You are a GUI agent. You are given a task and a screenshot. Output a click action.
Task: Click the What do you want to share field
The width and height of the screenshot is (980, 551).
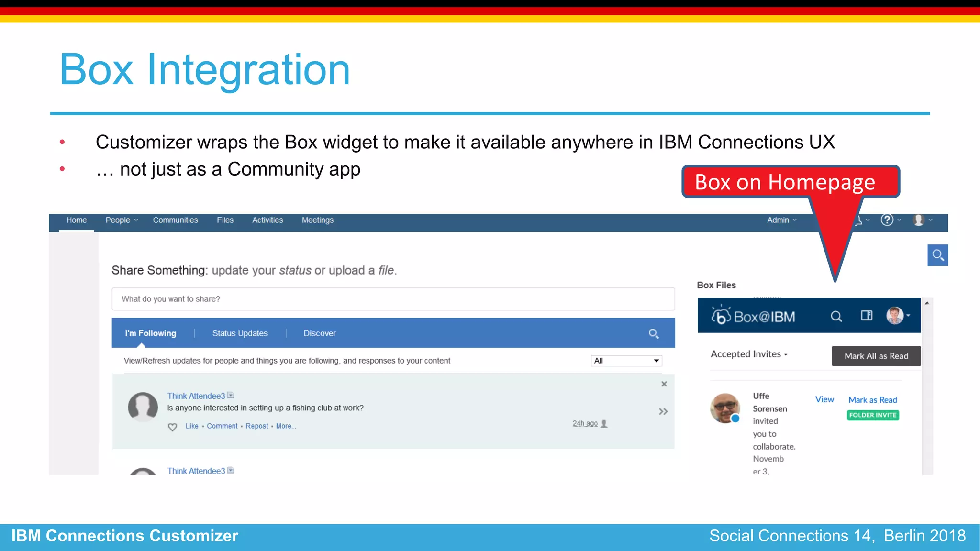click(393, 299)
